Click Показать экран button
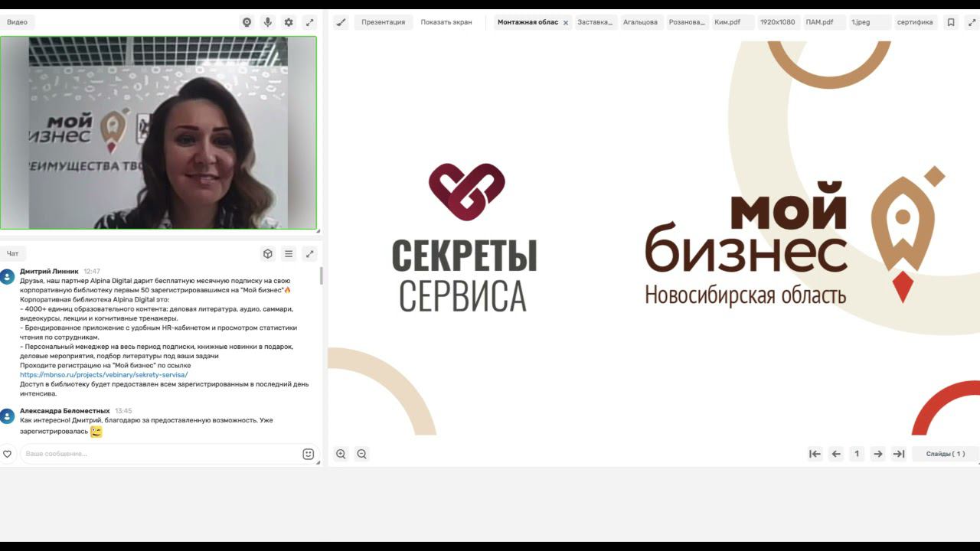 coord(446,22)
